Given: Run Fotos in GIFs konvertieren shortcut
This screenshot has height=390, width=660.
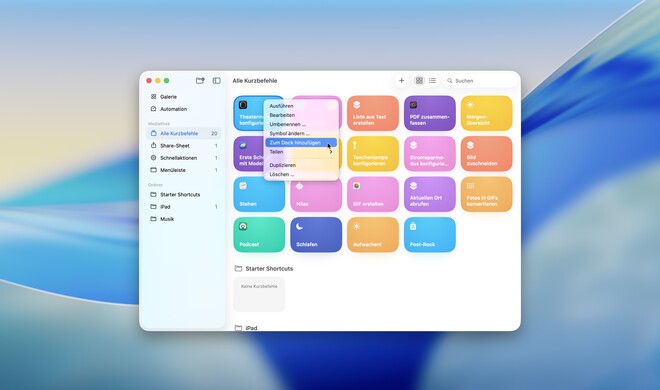Looking at the screenshot, I should pos(487,194).
